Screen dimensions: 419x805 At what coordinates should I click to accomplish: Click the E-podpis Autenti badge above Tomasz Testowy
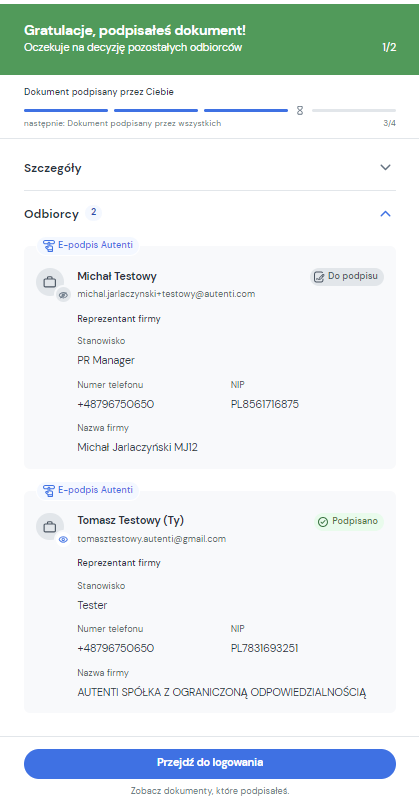click(x=88, y=490)
